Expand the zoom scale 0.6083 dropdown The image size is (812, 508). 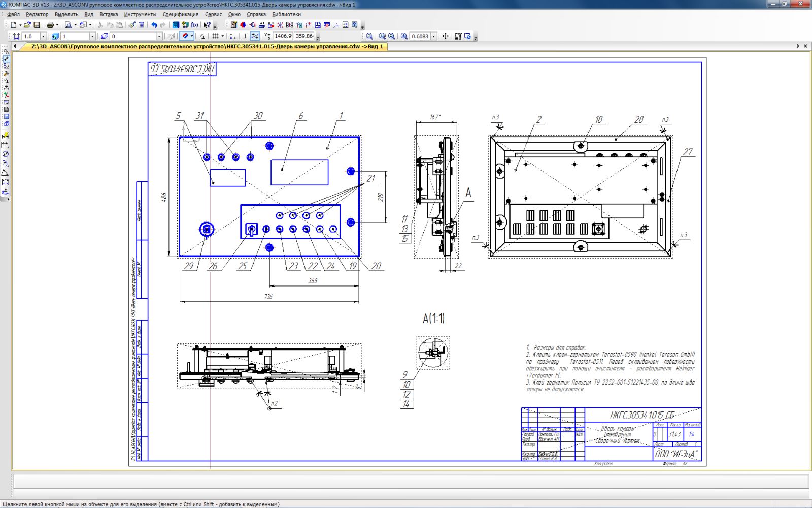[x=434, y=36]
